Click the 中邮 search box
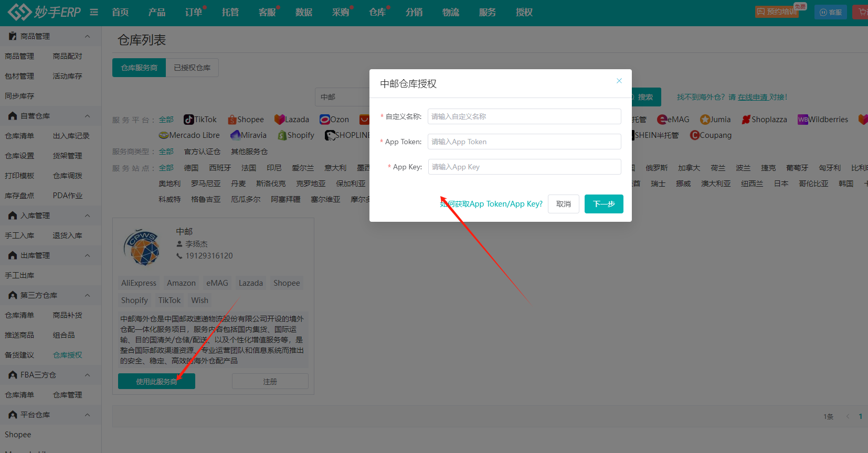The width and height of the screenshot is (868, 453). point(343,97)
